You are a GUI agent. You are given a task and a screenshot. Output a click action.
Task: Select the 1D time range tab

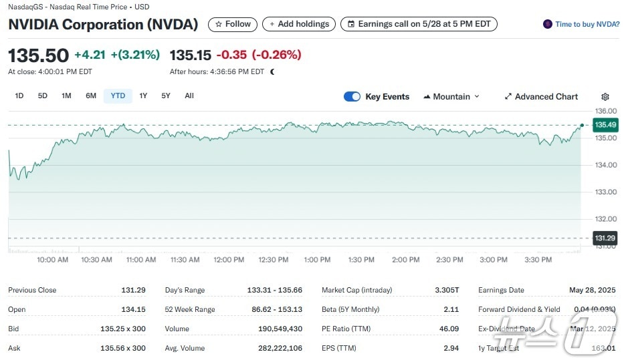pos(19,96)
